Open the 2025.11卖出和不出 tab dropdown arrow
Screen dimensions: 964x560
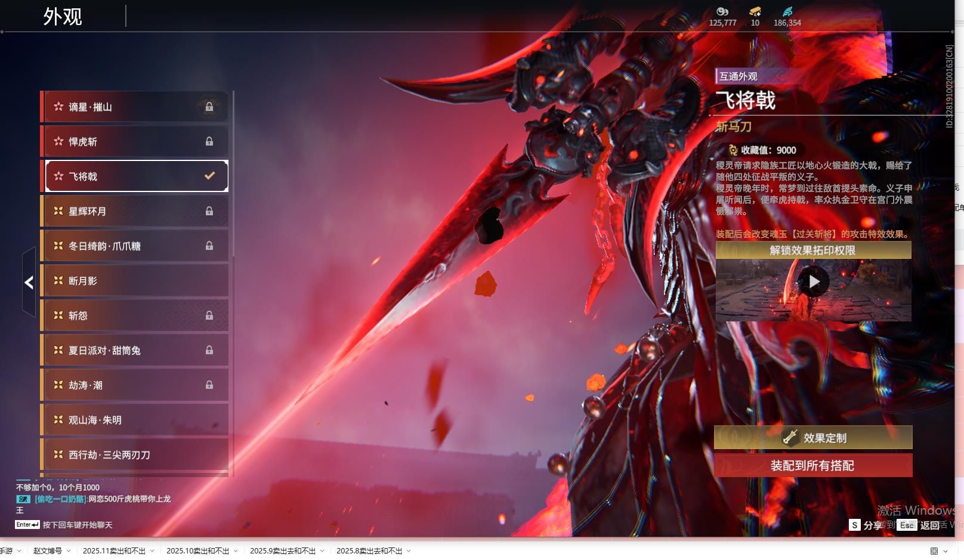click(152, 551)
